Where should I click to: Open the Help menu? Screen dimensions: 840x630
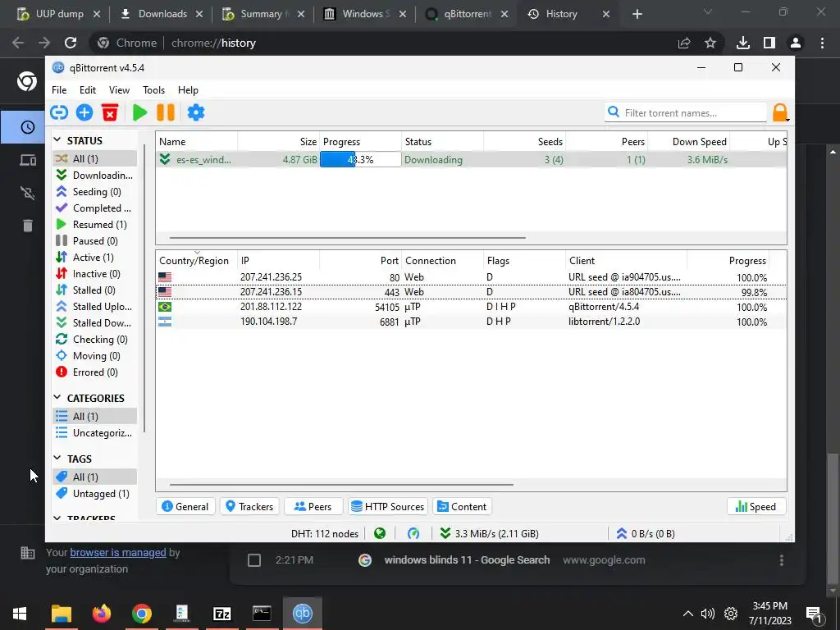[188, 90]
